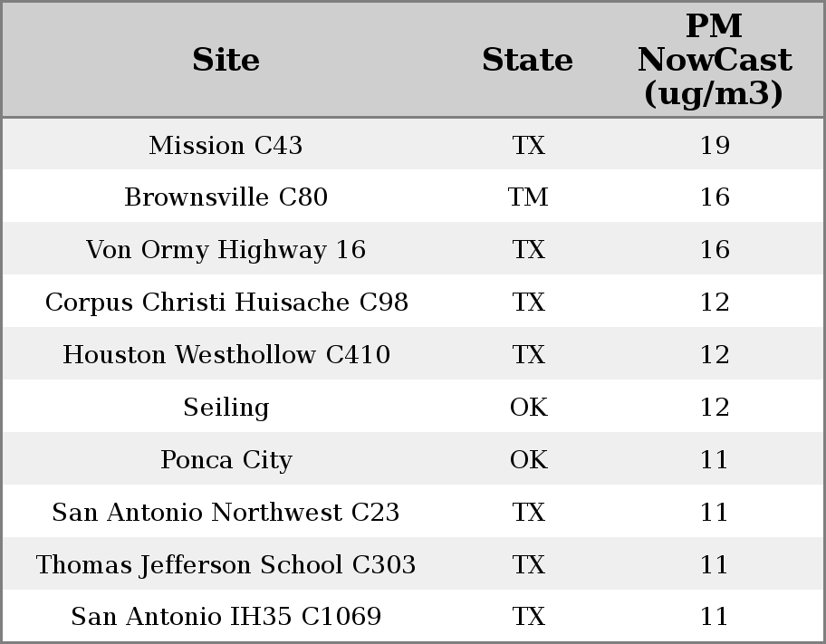Click the Ponca City site cell

coord(226,460)
